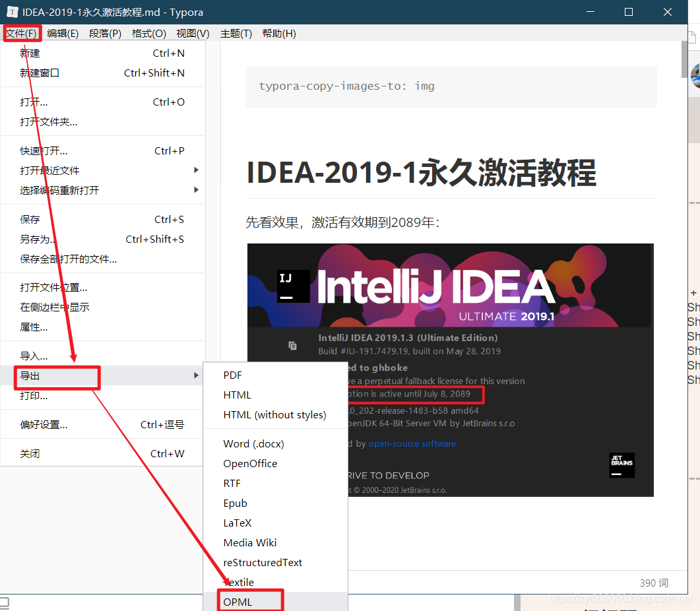
Task: Expand the 打开最近文件 submenu
Action: [102, 170]
